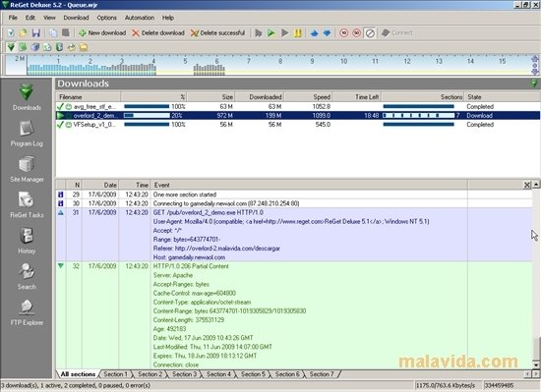Click the gray start-all play icon
The width and height of the screenshot is (541, 392).
259,33
